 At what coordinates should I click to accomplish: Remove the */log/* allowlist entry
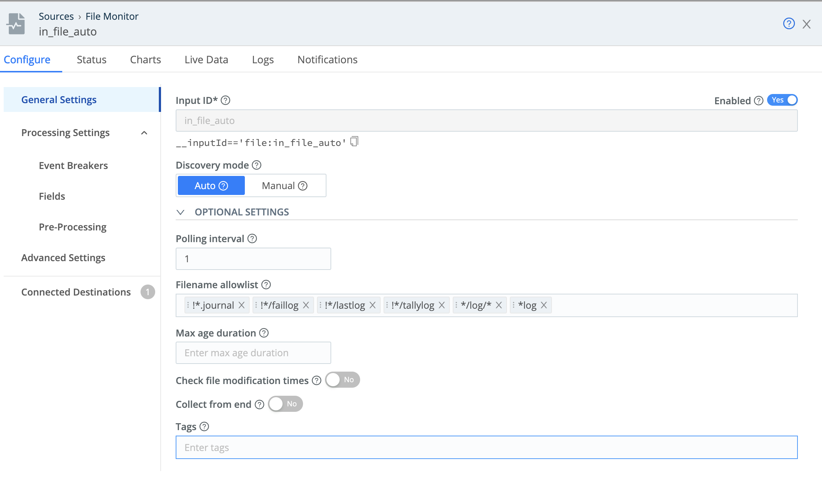click(x=499, y=305)
